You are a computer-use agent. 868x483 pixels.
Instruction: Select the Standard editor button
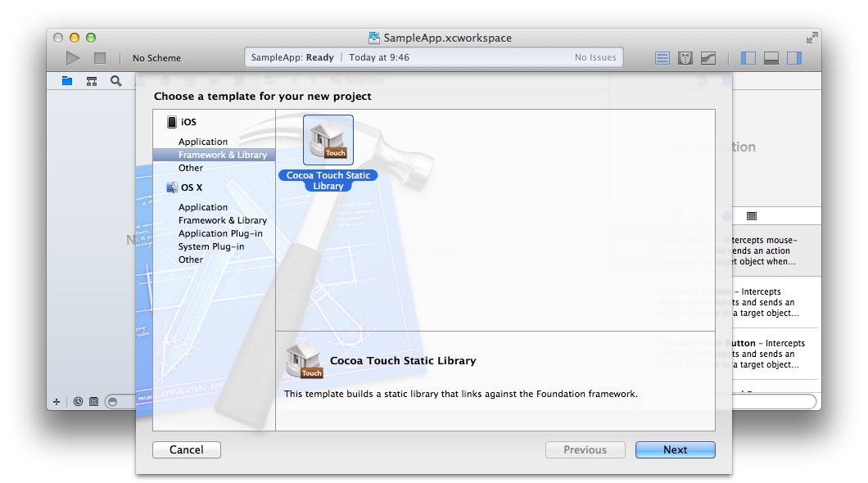pos(662,58)
